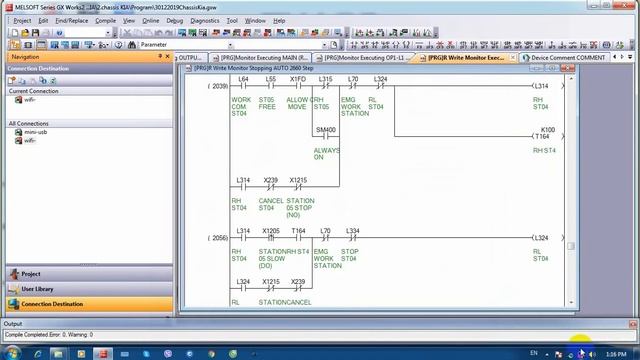This screenshot has width=640, height=360.
Task: Click the New project icon
Action: tap(15, 33)
